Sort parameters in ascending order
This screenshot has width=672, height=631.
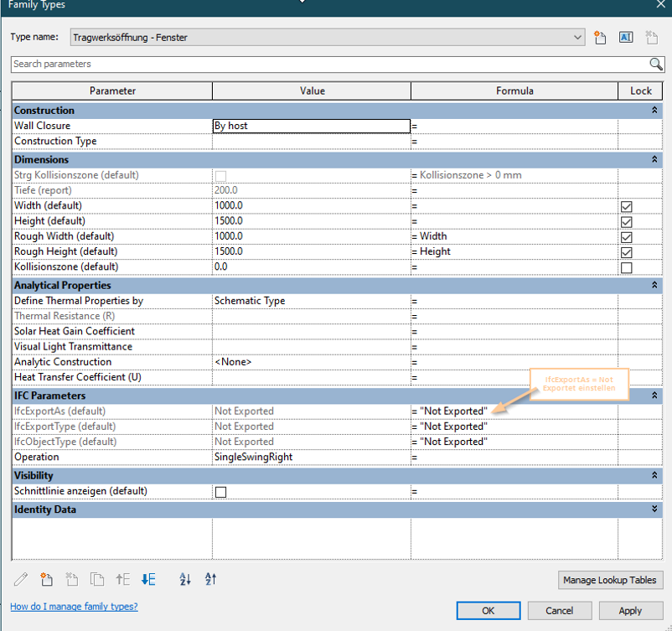tap(184, 579)
